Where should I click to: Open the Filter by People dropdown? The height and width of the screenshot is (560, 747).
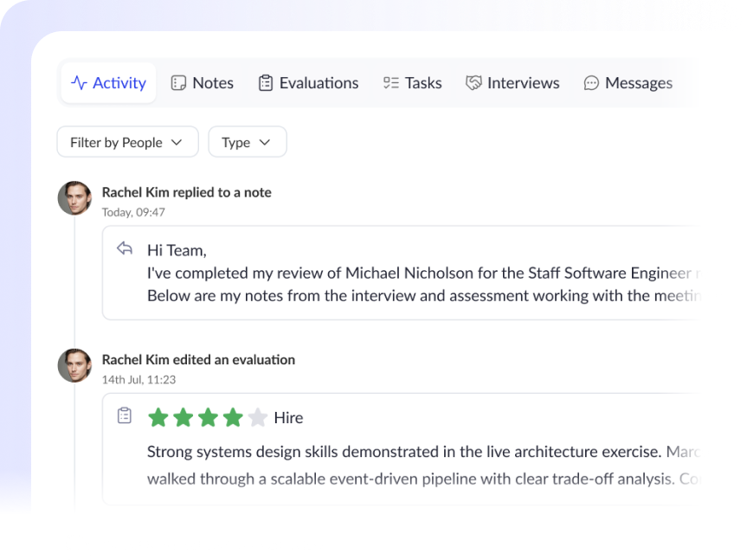(x=128, y=142)
